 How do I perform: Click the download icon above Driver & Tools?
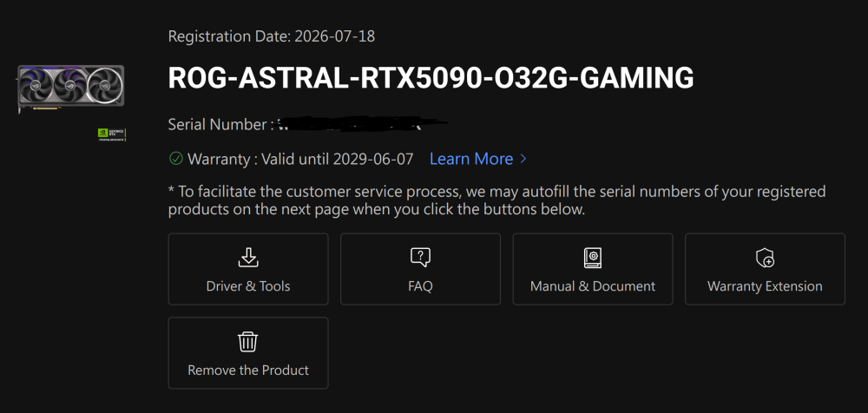(248, 258)
